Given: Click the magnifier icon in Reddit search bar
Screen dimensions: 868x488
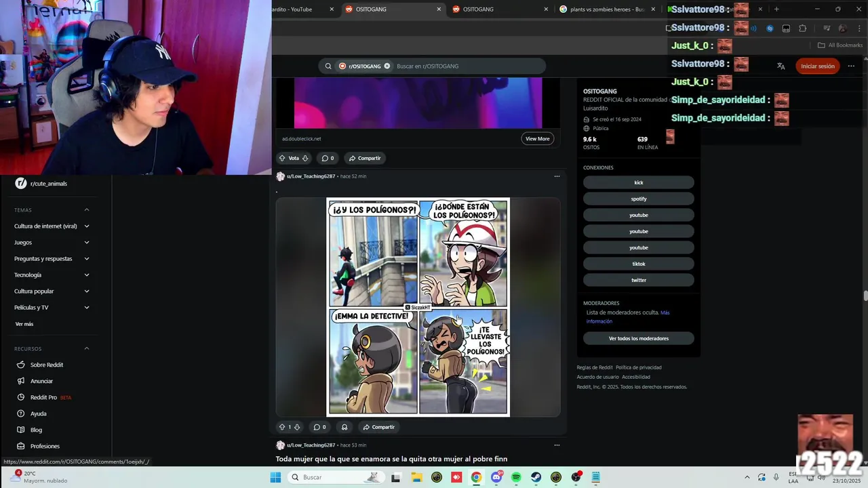Looking at the screenshot, I should click(328, 66).
